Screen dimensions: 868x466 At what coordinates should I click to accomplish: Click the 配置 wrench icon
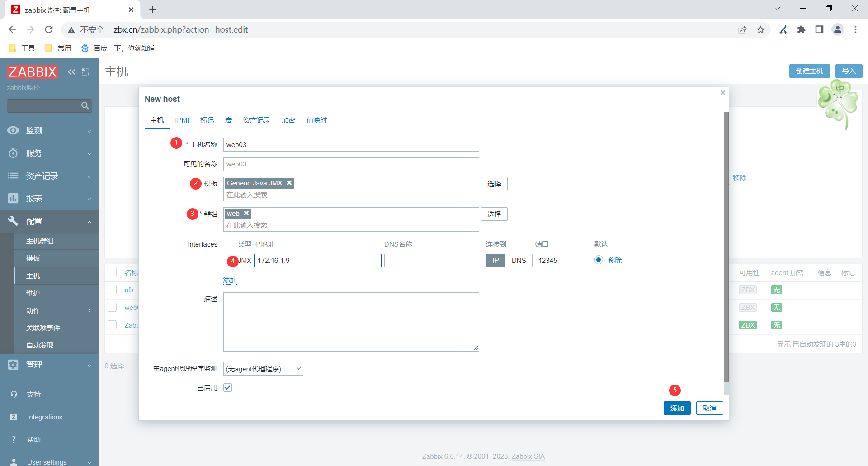[x=13, y=221]
